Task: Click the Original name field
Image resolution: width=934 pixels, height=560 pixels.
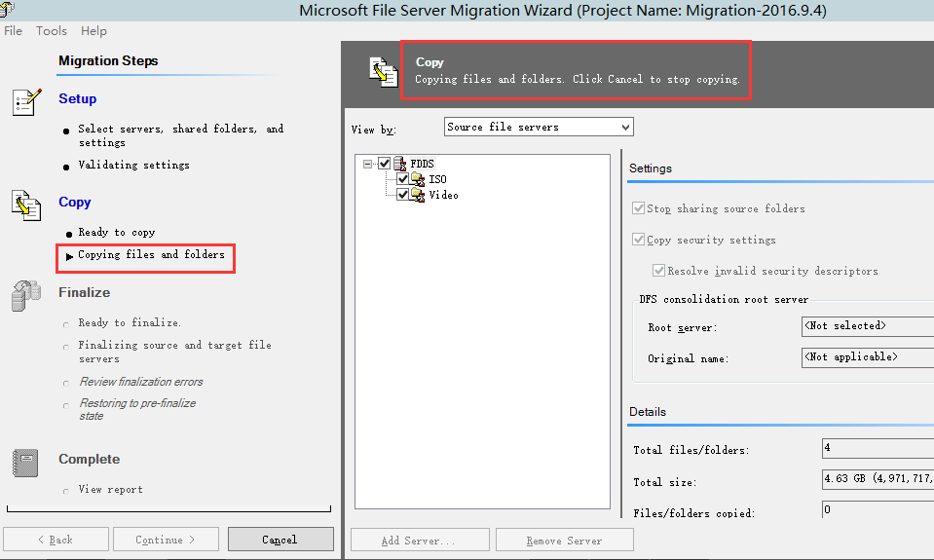Action: [867, 356]
